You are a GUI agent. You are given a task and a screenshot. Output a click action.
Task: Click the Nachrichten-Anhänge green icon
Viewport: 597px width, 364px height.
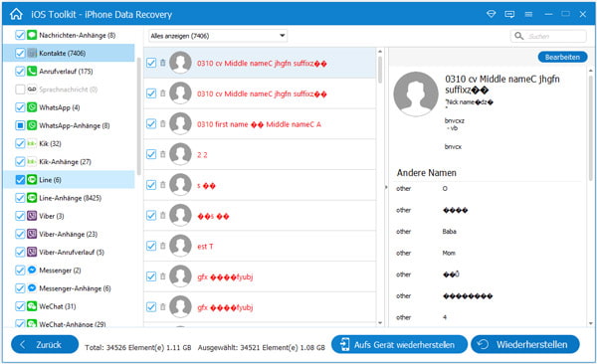(32, 35)
